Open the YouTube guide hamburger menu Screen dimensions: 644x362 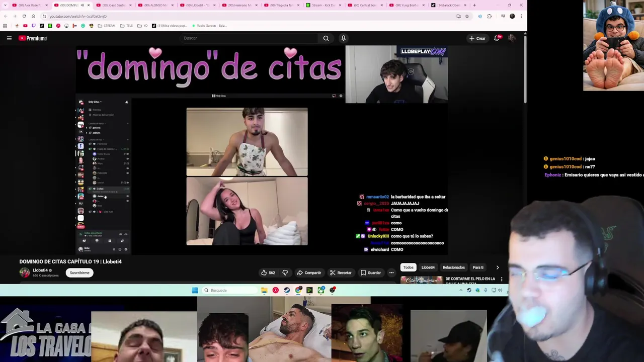coord(9,38)
